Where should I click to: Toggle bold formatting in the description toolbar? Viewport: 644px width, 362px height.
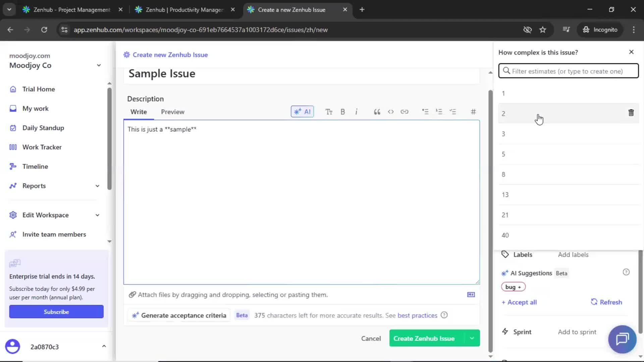coord(342,112)
